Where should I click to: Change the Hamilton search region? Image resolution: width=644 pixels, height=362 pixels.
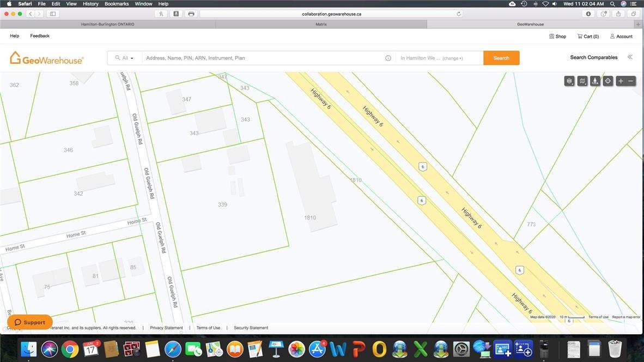click(452, 58)
